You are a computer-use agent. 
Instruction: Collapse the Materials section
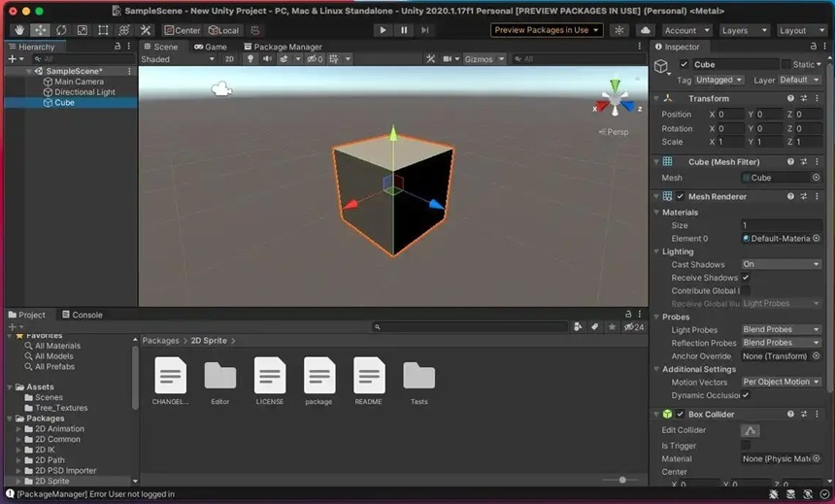pyautogui.click(x=656, y=212)
